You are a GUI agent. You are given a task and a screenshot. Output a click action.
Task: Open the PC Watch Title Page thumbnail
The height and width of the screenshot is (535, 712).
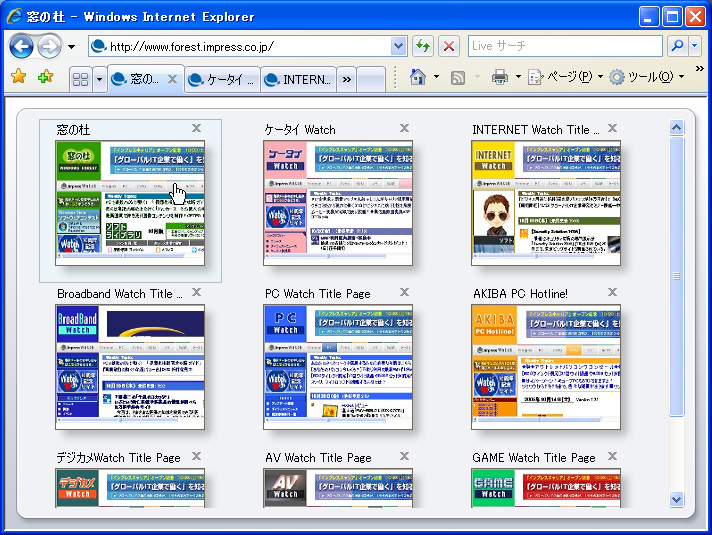338,367
